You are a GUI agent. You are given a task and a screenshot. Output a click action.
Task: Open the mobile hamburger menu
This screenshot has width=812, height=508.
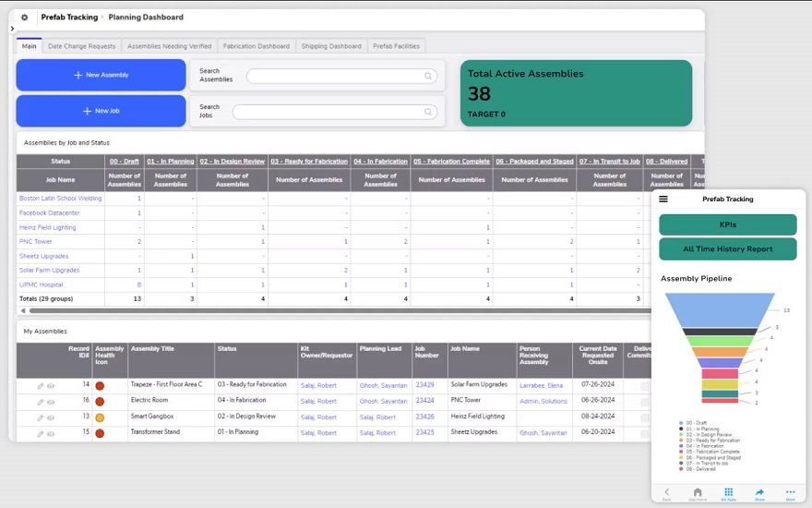(x=663, y=200)
